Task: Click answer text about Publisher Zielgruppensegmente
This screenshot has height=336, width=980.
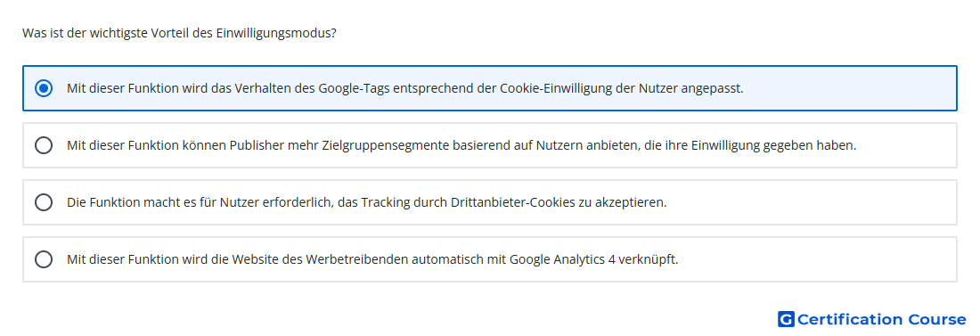Action: click(x=461, y=145)
